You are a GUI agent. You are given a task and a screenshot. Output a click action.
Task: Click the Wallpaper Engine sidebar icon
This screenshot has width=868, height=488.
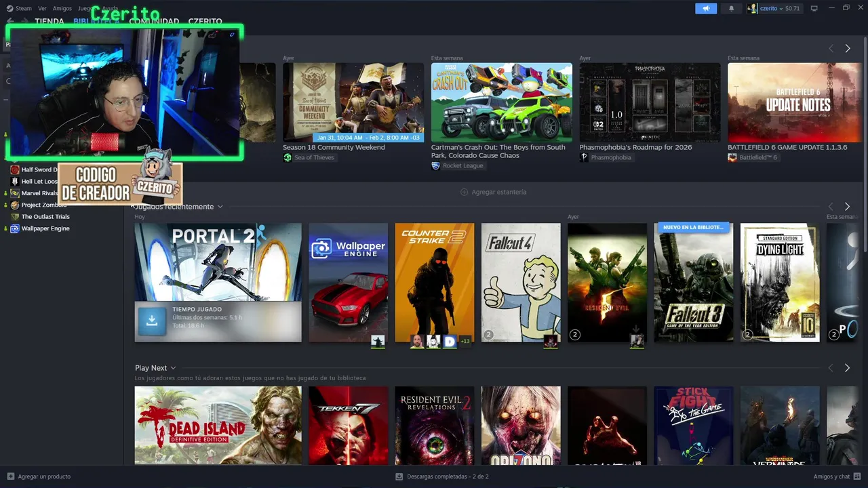point(14,228)
